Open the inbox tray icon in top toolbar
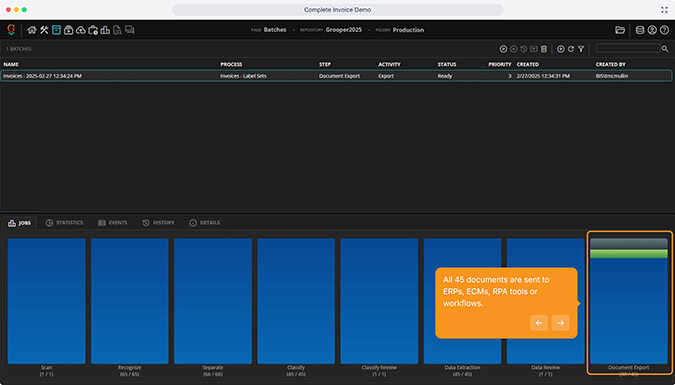This screenshot has width=675, height=385. tap(68, 30)
